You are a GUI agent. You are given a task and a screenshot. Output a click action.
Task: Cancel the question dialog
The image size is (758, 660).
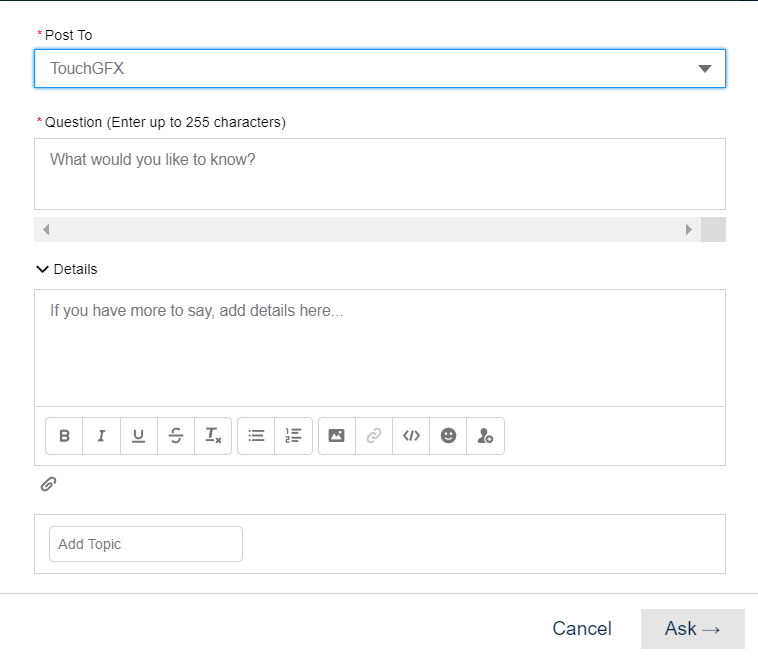click(x=582, y=629)
